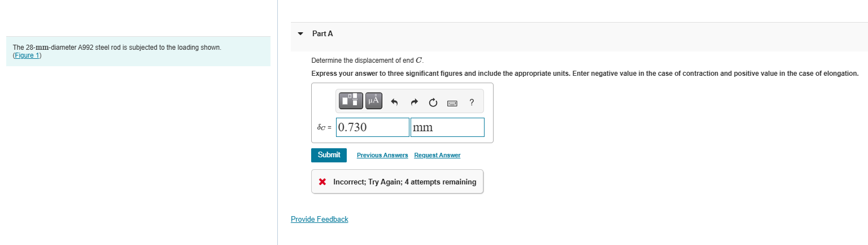Screen dimensions: 868x245
Task: Open the μÅ symbols palette
Action: (374, 101)
